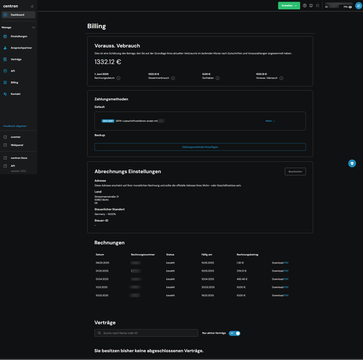This screenshot has width=363, height=360.
Task: Click the Billing page title
Action: pyautogui.click(x=97, y=26)
